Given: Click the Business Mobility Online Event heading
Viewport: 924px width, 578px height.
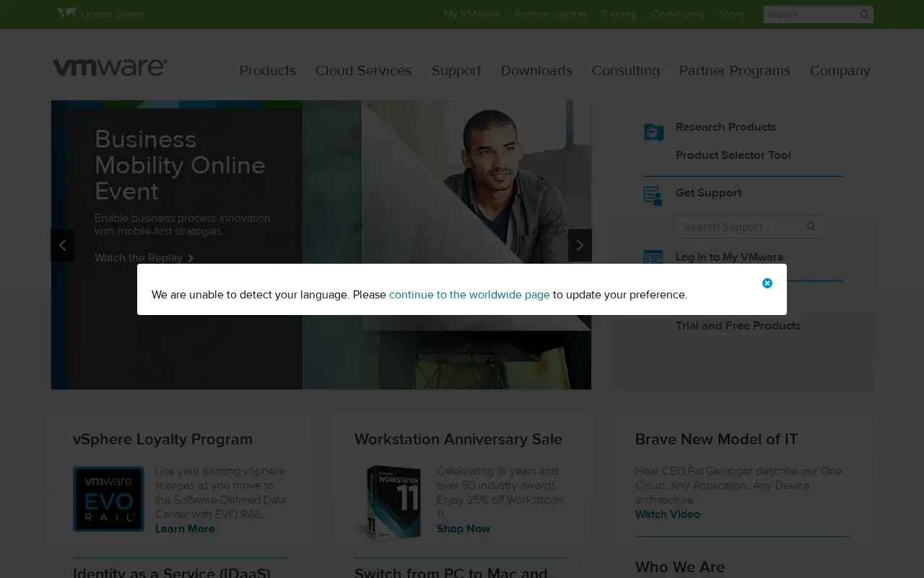Looking at the screenshot, I should point(180,165).
